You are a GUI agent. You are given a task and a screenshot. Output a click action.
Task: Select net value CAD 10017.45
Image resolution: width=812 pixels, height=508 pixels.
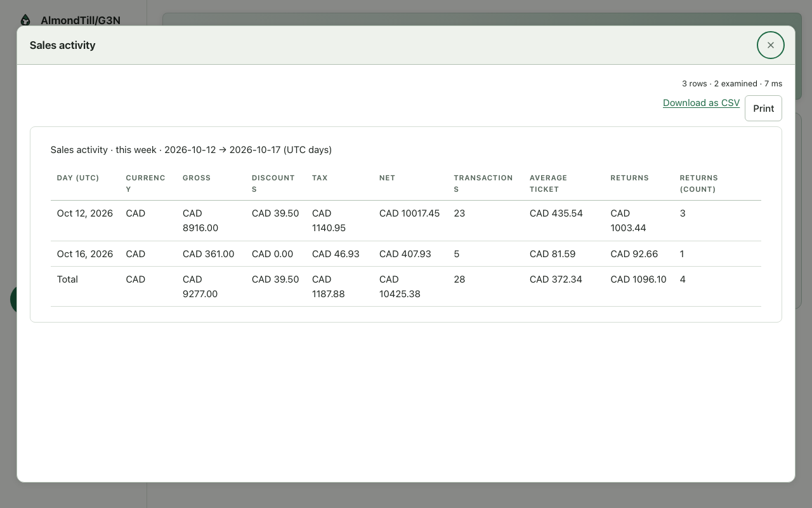[x=409, y=213]
